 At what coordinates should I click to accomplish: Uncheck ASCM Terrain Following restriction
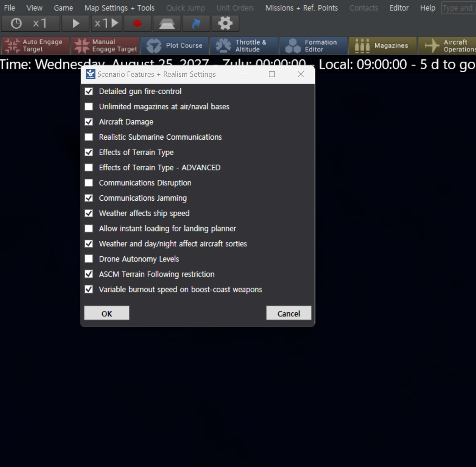pyautogui.click(x=89, y=275)
